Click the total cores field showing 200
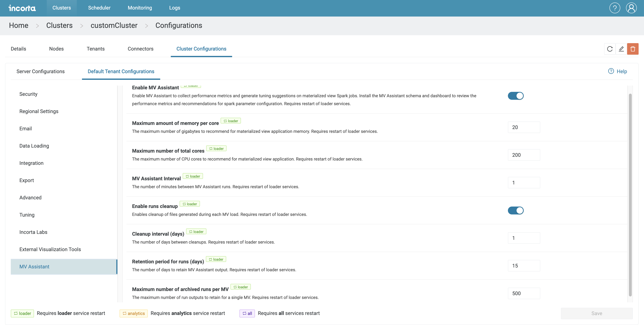The image size is (644, 325). click(524, 155)
